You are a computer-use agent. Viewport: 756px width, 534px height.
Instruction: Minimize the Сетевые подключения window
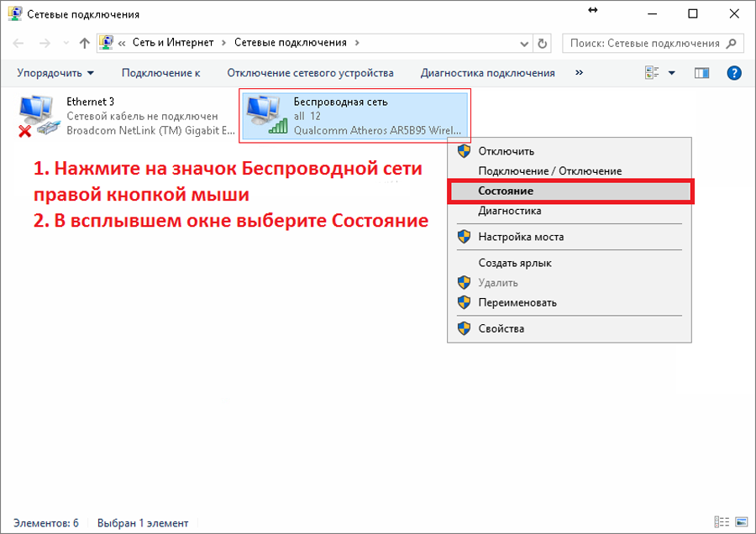(x=653, y=13)
